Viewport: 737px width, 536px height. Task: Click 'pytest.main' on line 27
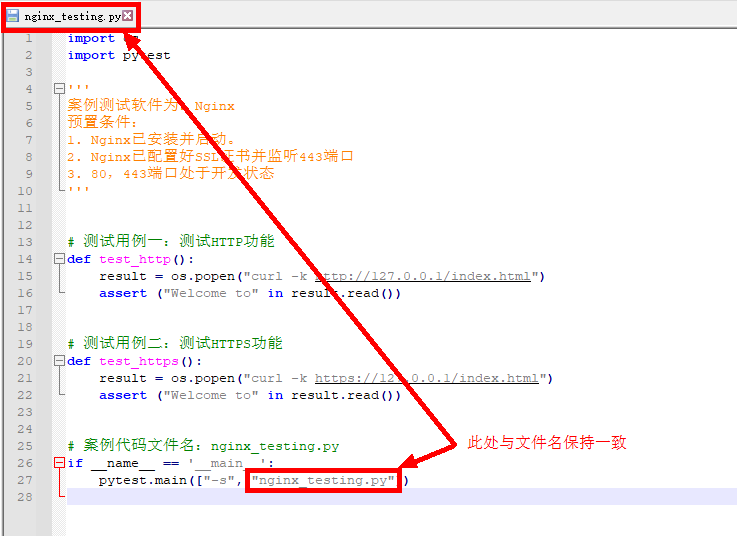pyautogui.click(x=143, y=481)
